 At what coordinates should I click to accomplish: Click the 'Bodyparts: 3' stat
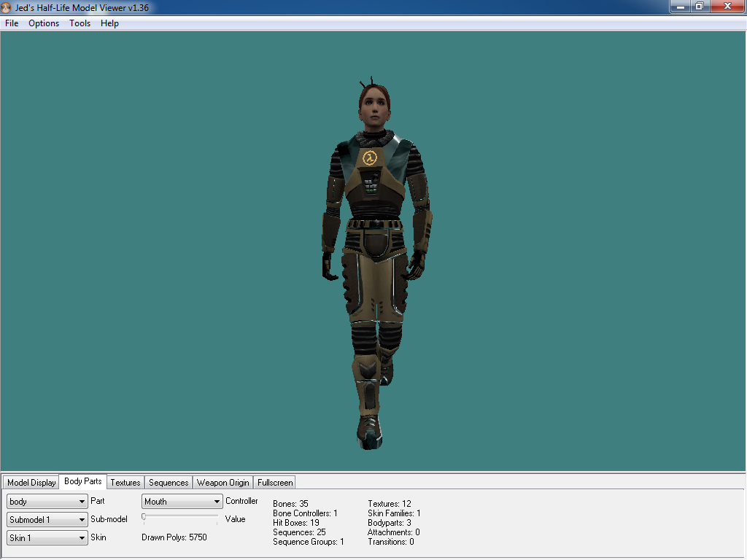[x=390, y=523]
